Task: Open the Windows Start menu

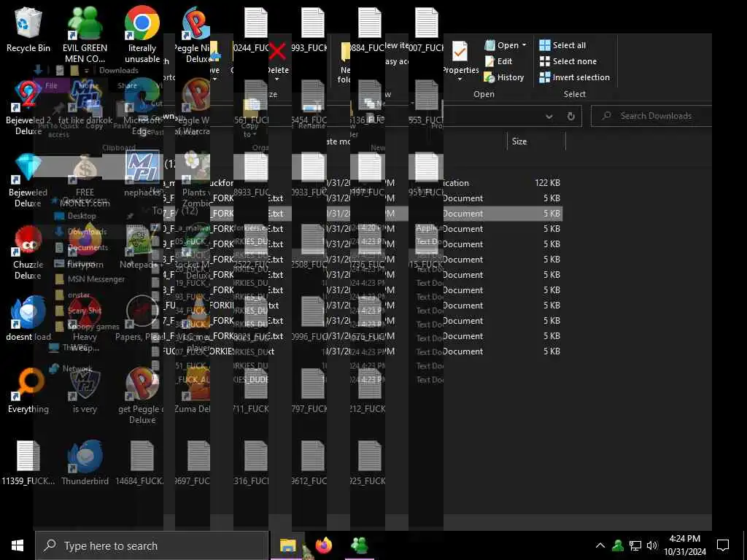Action: coord(18,545)
